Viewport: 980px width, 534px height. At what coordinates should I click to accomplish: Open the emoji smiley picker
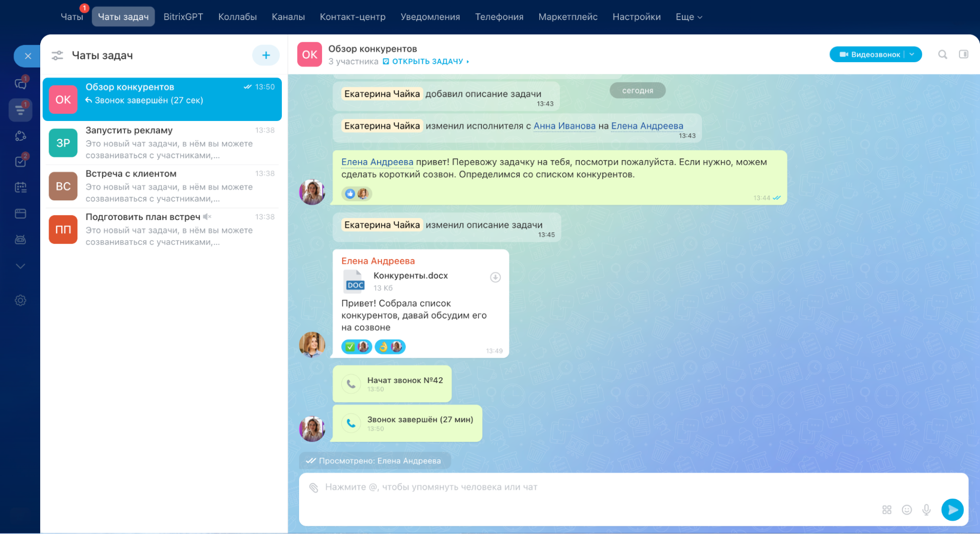[906, 510]
